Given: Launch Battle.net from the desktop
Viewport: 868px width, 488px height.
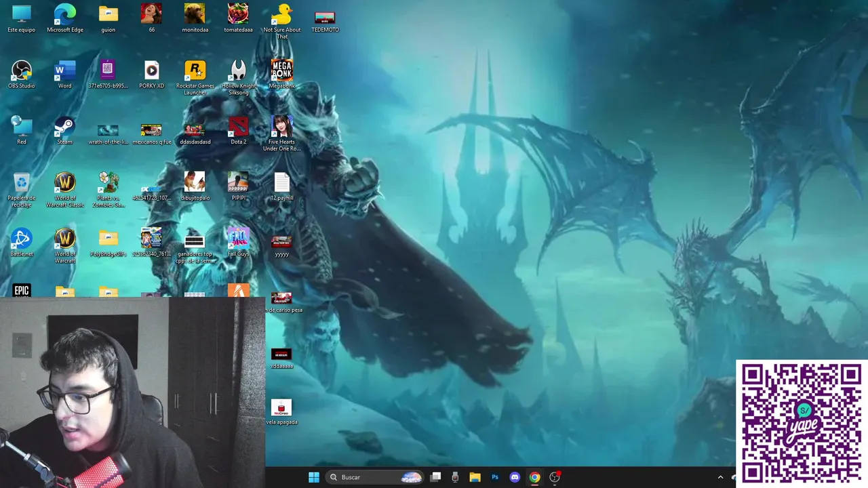Looking at the screenshot, I should [x=22, y=243].
